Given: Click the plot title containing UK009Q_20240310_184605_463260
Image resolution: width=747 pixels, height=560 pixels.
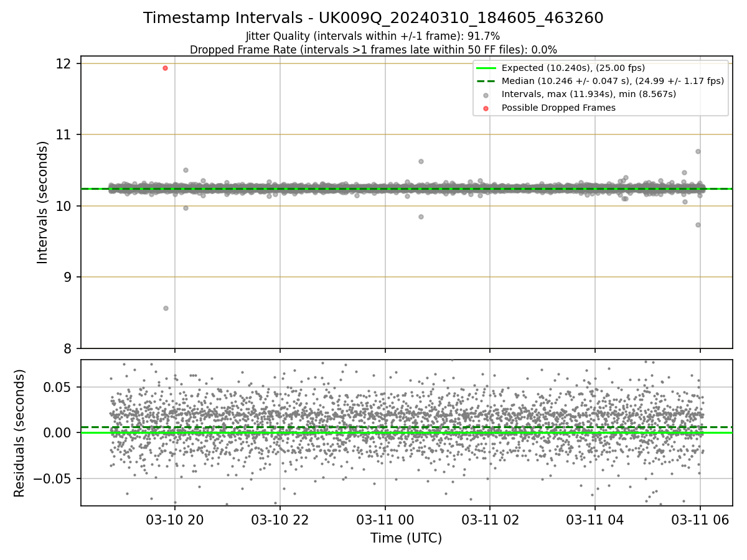Looking at the screenshot, I should pyautogui.click(x=373, y=18).
